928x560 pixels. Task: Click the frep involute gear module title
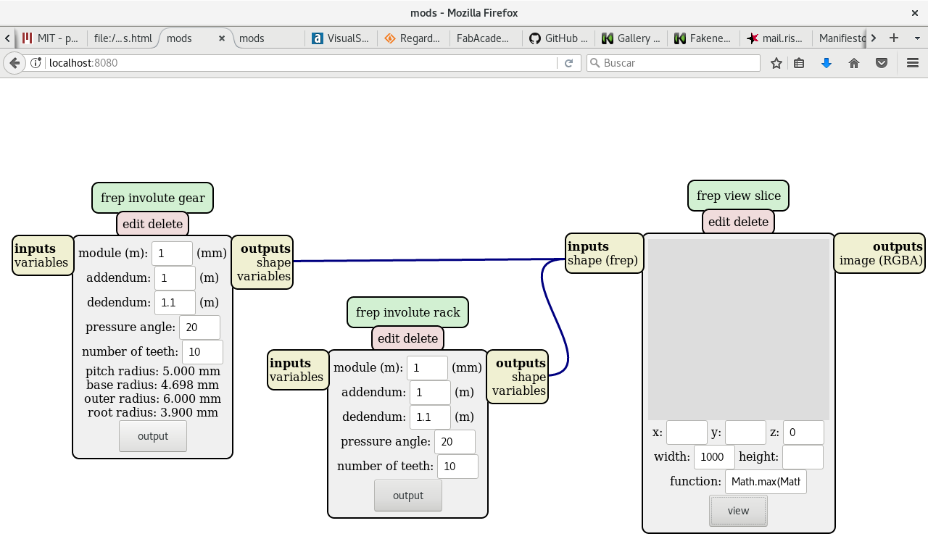tap(153, 198)
